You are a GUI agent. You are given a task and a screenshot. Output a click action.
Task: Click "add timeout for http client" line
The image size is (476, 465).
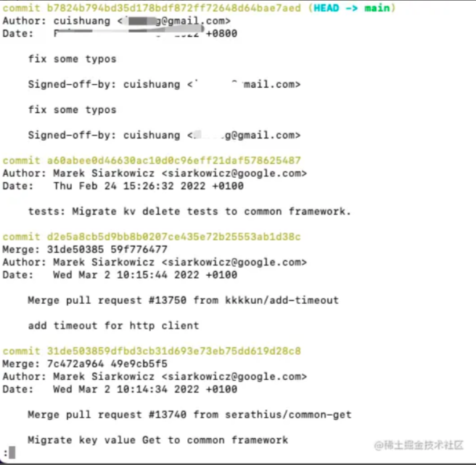(x=113, y=326)
